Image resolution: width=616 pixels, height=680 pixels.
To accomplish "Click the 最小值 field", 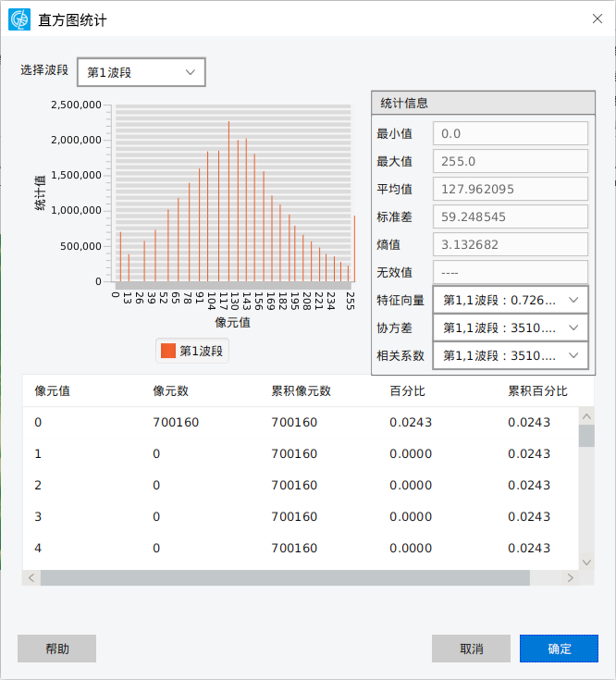I will point(511,134).
